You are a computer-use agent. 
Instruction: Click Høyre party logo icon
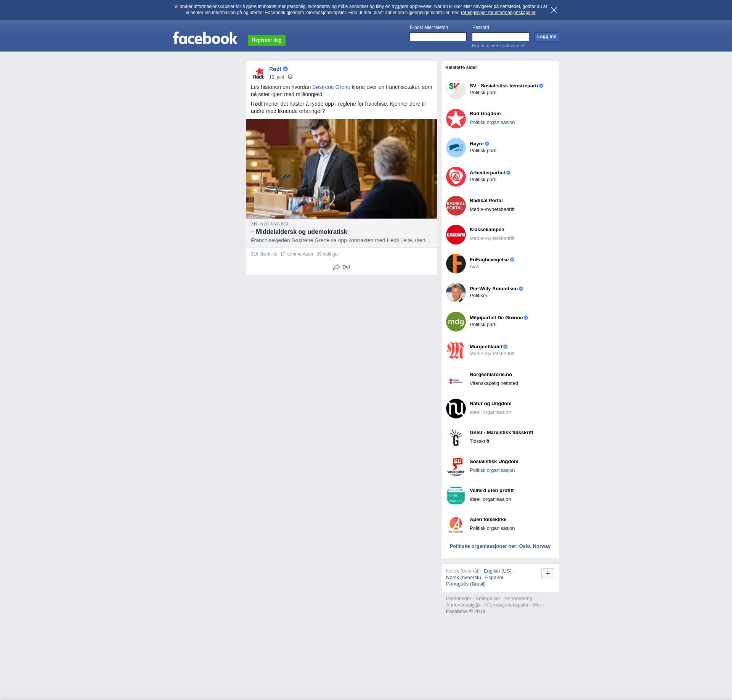(456, 148)
